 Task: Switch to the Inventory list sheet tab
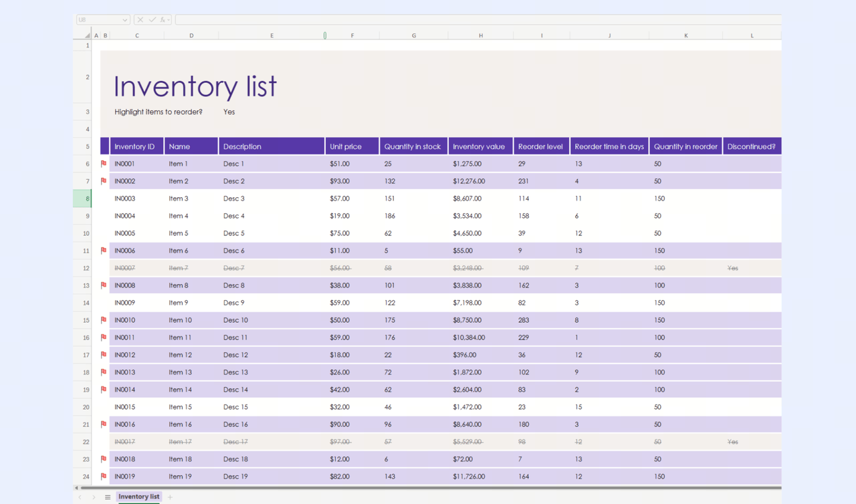139,497
